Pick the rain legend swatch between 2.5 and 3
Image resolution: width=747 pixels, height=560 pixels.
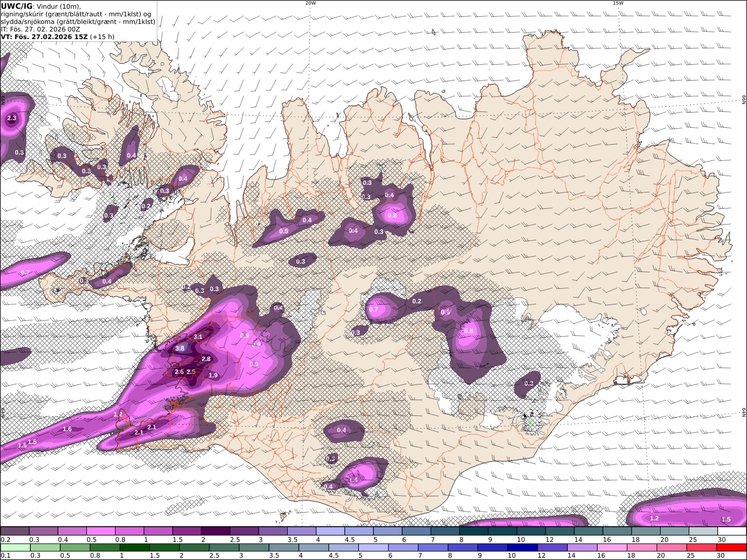tap(224, 548)
